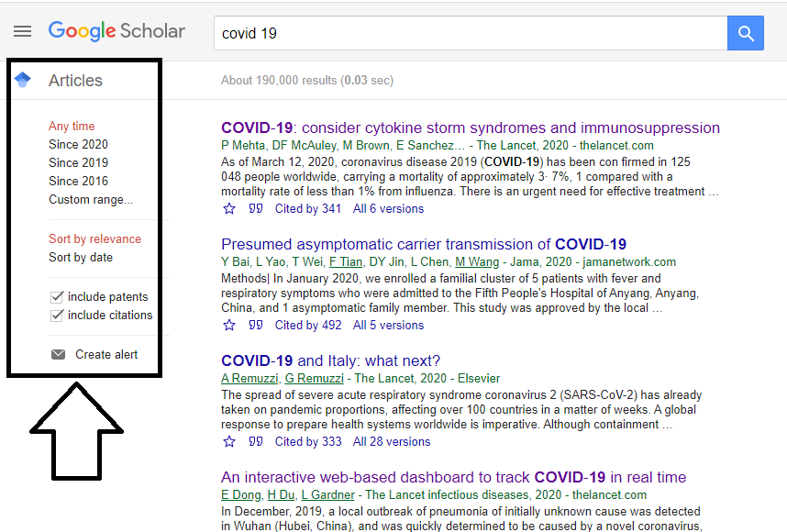Image resolution: width=787 pixels, height=532 pixels.
Task: Open All 5 versions link
Action: click(389, 326)
